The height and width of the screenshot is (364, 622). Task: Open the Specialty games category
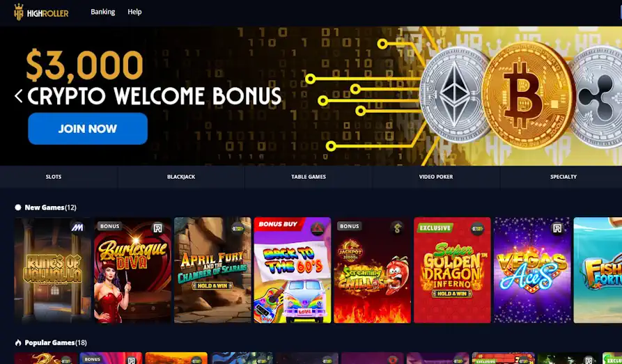[x=563, y=177]
